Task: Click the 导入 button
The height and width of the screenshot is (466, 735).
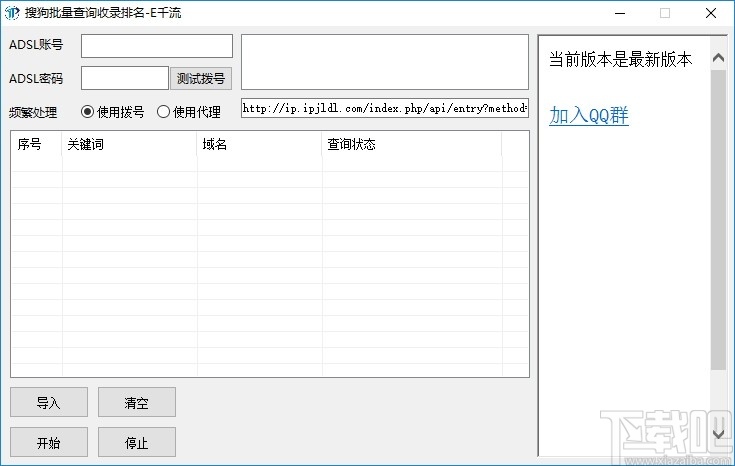Action: coord(49,402)
